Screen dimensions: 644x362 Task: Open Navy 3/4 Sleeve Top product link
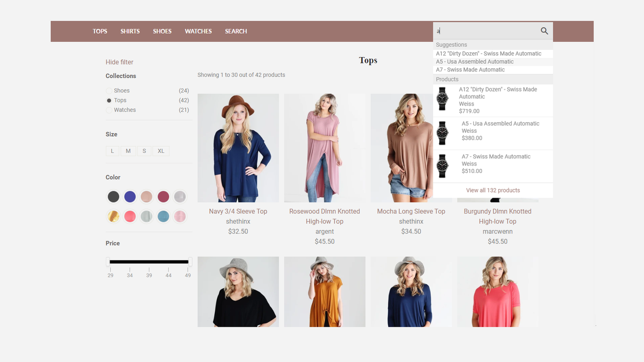(238, 212)
